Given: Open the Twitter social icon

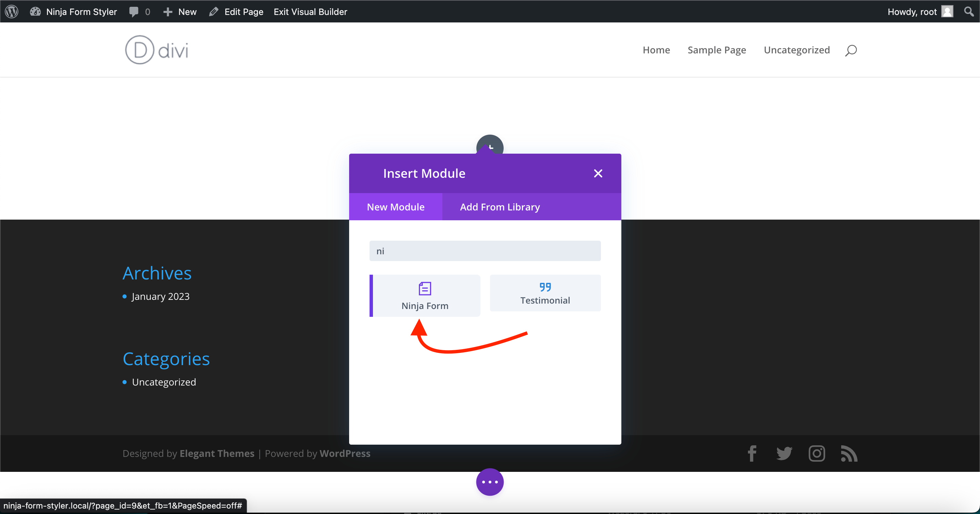Looking at the screenshot, I should 784,453.
